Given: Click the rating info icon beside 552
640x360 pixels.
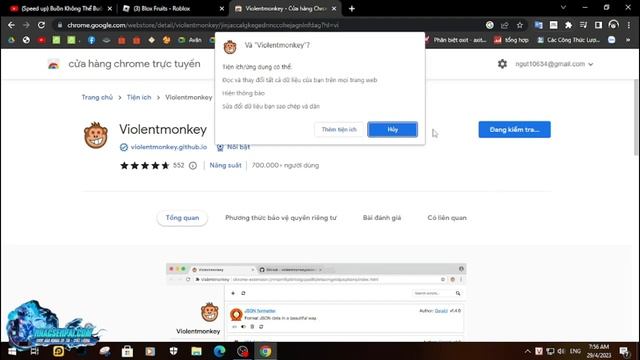Looking at the screenshot, I should (193, 165).
